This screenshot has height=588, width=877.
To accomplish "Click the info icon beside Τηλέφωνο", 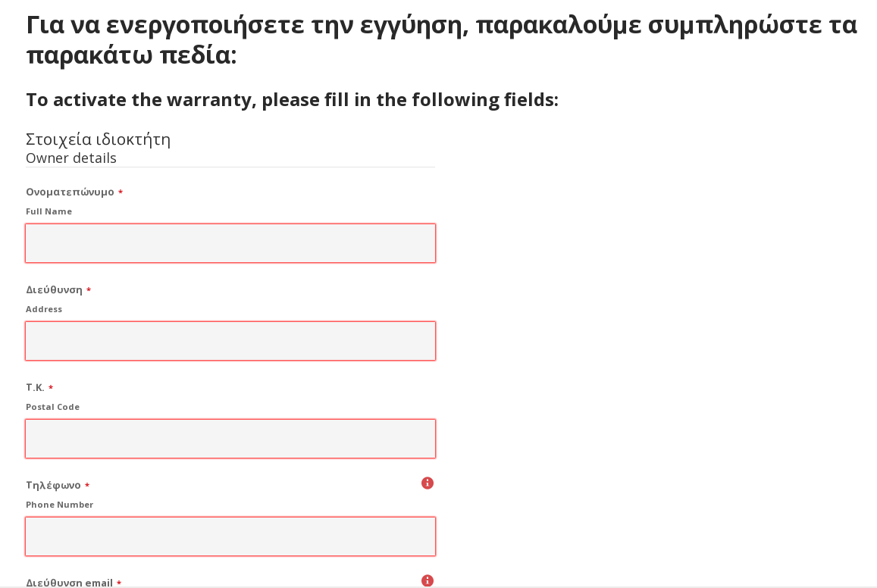I will click(428, 483).
